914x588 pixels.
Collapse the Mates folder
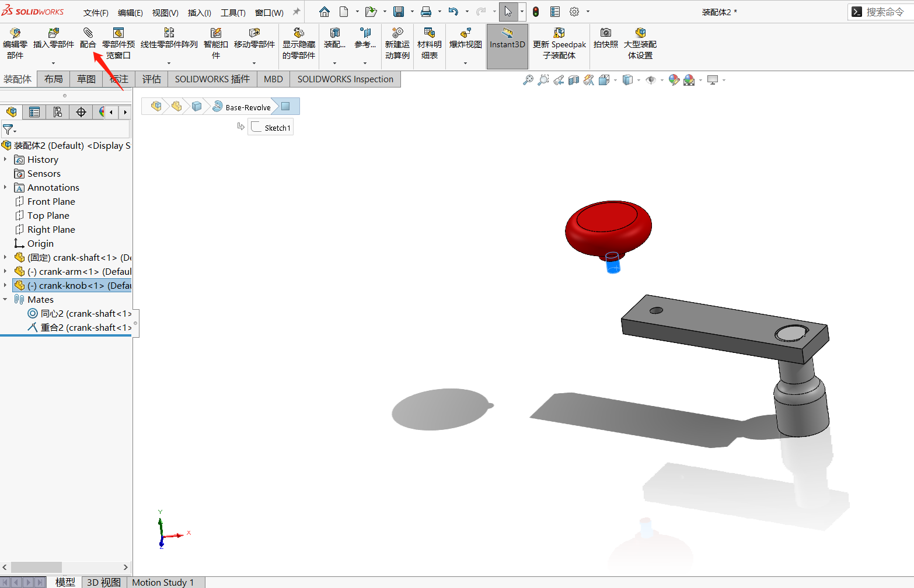coord(5,299)
